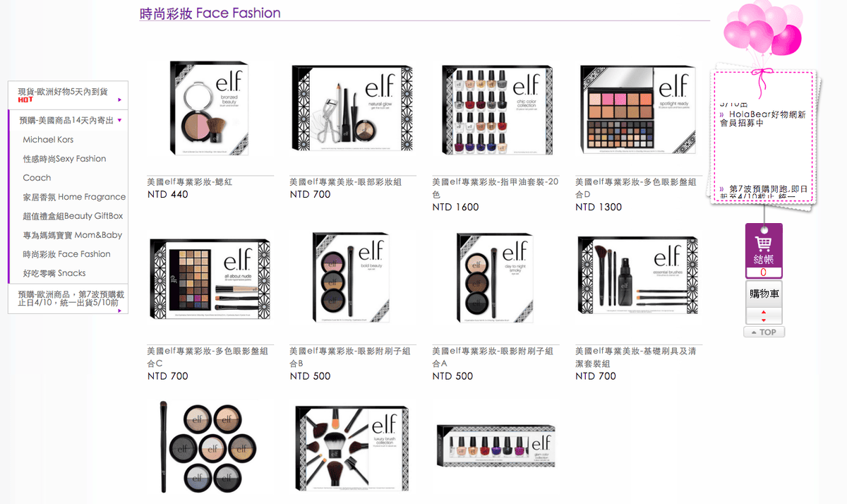Collapse 預購-美國商品14天內寄出 menu section
The width and height of the screenshot is (847, 504).
coord(68,120)
